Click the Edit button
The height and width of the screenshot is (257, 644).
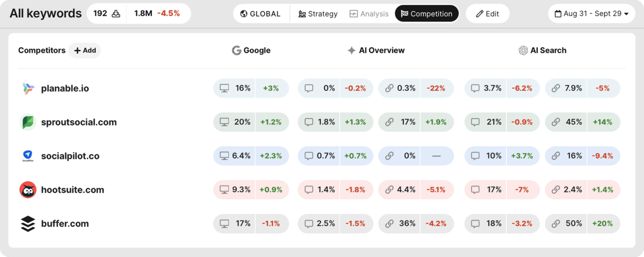pos(487,14)
